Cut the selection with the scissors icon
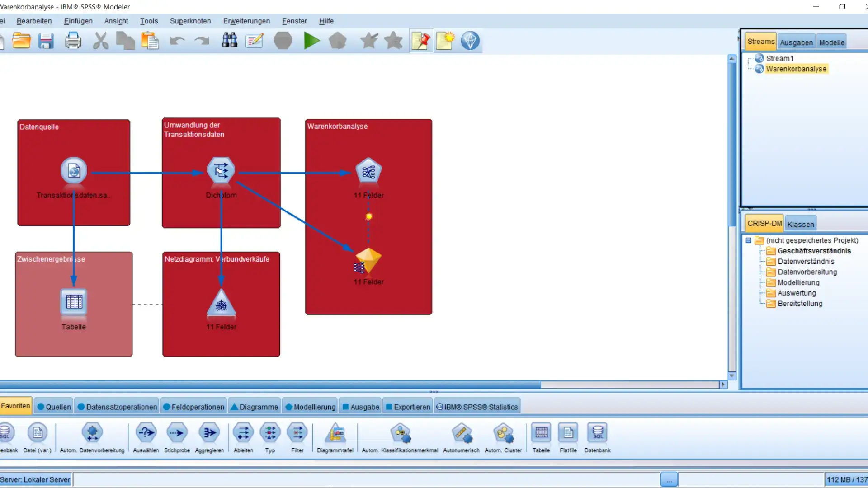868x488 pixels. point(100,41)
